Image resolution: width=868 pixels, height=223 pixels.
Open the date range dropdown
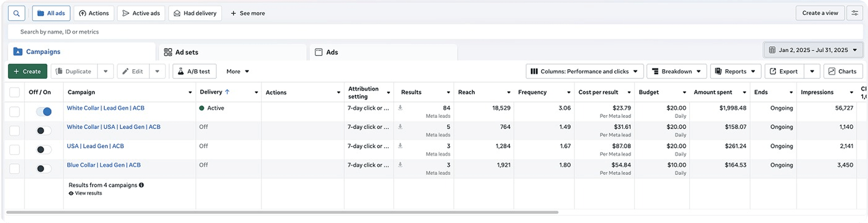pyautogui.click(x=812, y=50)
